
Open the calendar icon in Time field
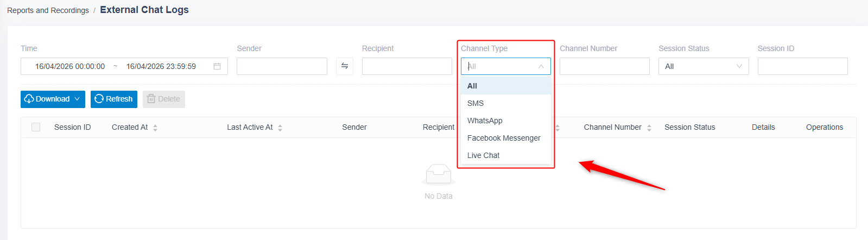tap(217, 66)
